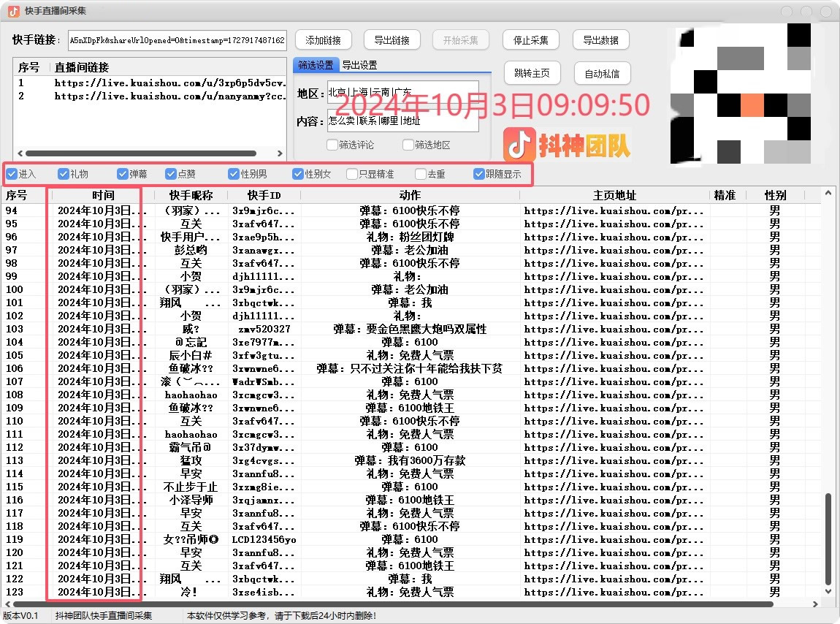
Task: Click nickname 彭总哟 in row 97
Action: pos(191,251)
